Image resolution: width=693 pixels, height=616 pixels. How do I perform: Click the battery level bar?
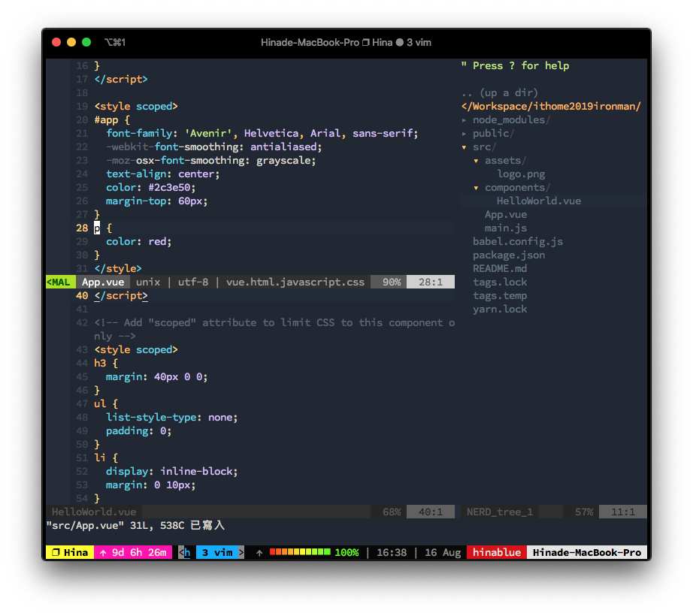[300, 552]
